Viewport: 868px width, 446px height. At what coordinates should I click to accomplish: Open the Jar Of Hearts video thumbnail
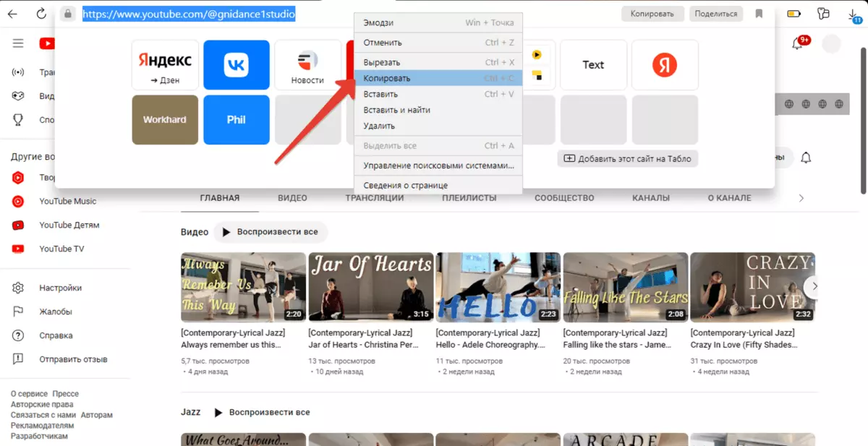pyautogui.click(x=370, y=287)
